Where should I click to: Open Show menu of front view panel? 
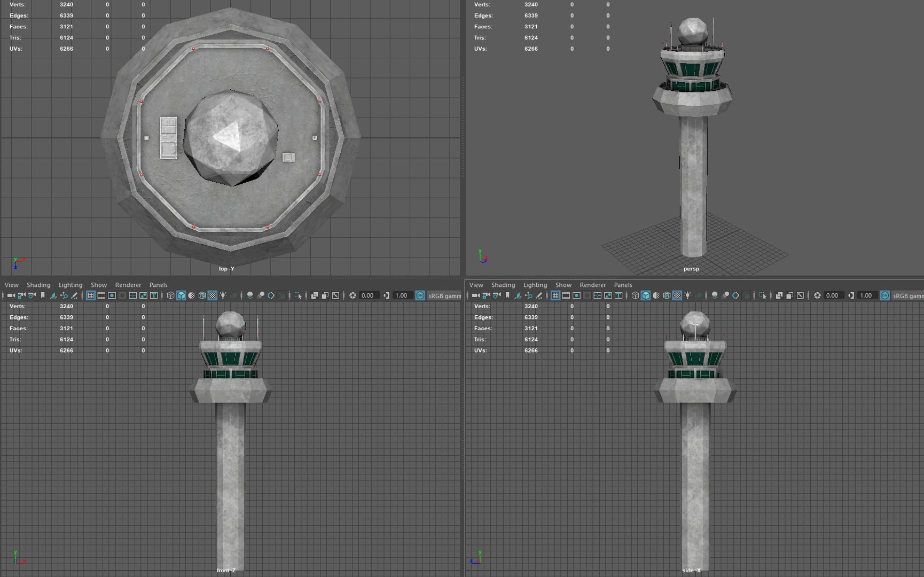point(99,285)
